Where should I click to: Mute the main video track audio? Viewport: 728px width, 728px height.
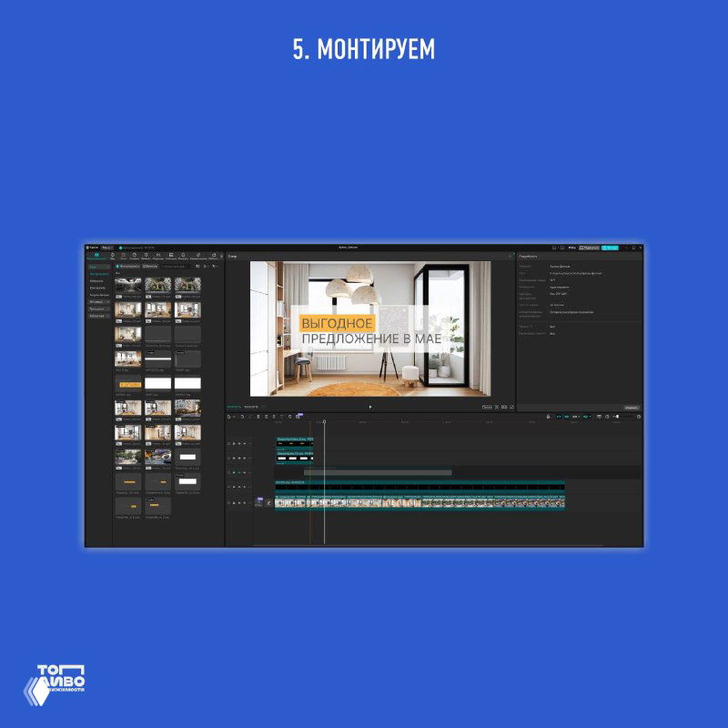click(x=245, y=502)
